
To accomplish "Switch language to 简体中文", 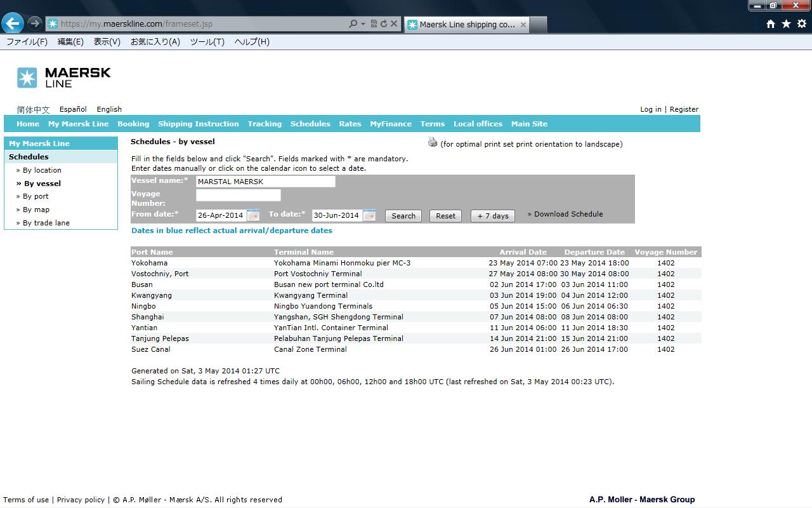I will pyautogui.click(x=33, y=110).
